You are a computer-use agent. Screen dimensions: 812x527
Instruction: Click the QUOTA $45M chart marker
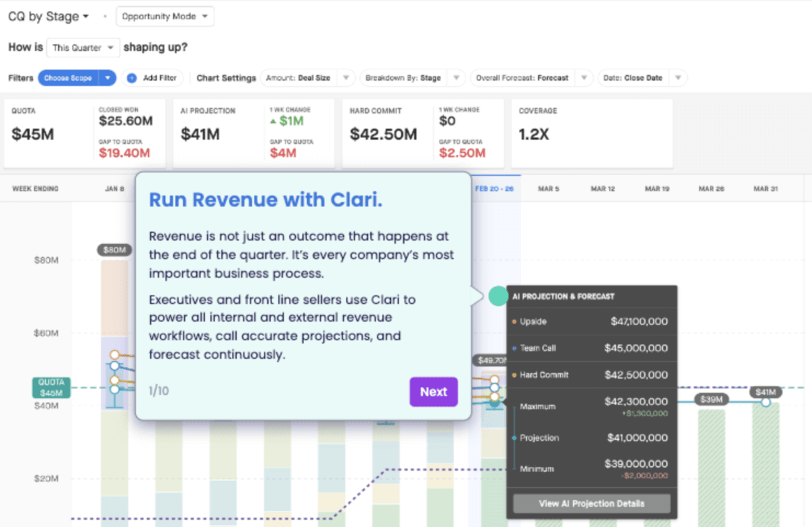coord(51,388)
